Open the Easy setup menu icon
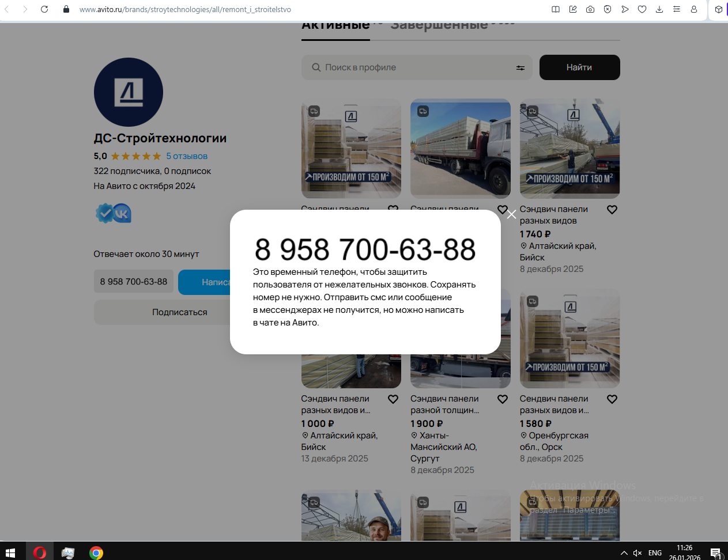Image resolution: width=728 pixels, height=560 pixels. pyautogui.click(x=677, y=9)
